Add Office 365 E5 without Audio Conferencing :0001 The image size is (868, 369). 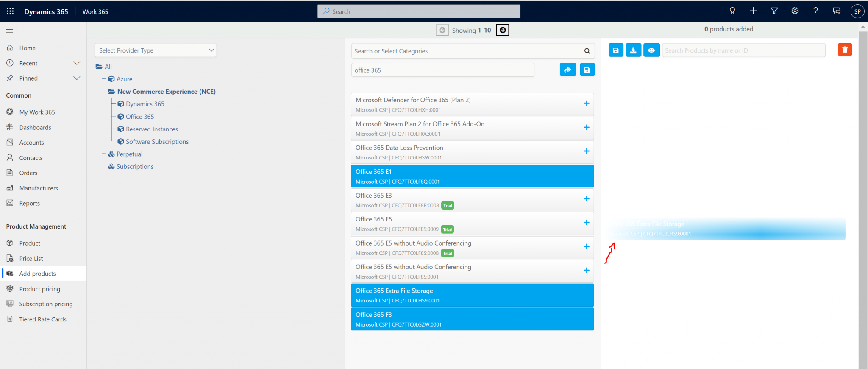coord(587,270)
